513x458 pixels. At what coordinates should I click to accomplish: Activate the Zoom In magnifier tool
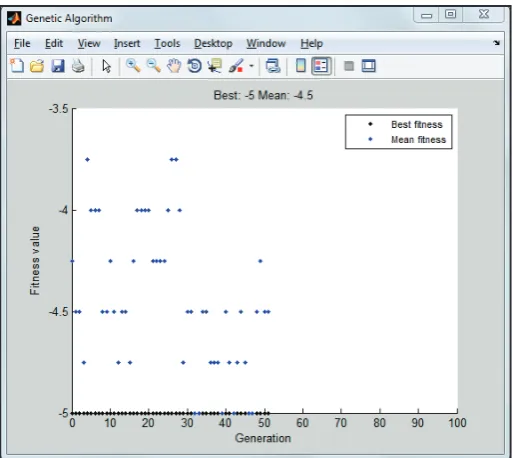coord(133,66)
